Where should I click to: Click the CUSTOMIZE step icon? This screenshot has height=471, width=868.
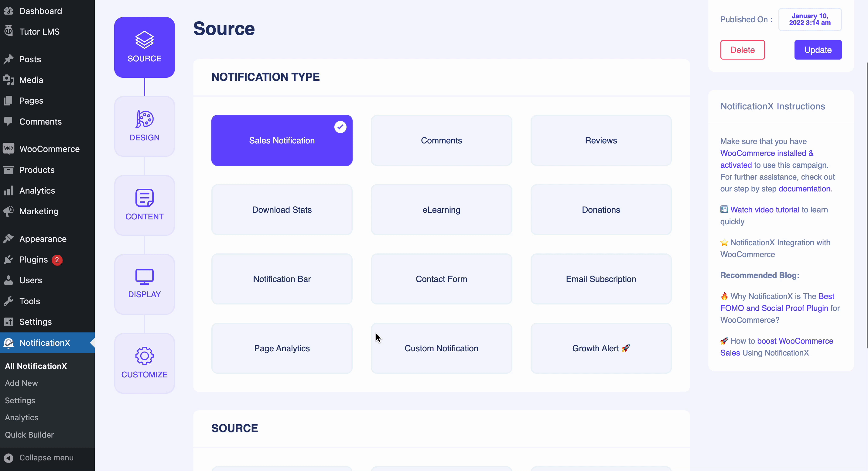coord(144,363)
